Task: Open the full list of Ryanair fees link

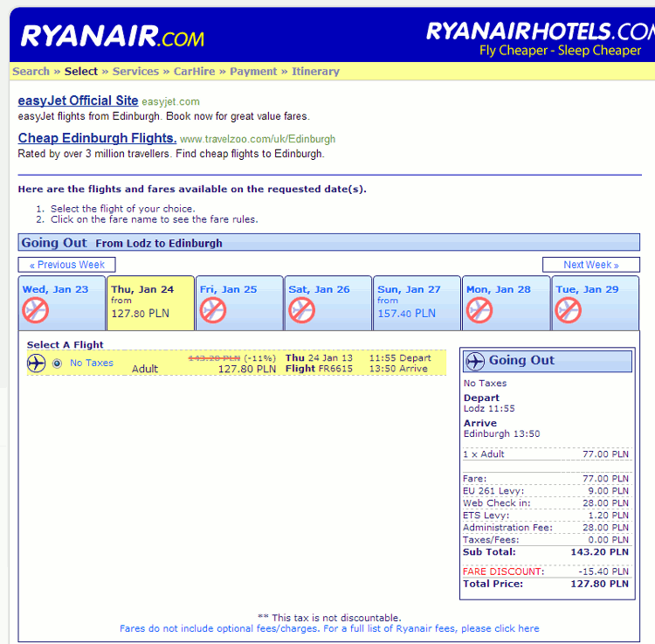Action: point(329,628)
